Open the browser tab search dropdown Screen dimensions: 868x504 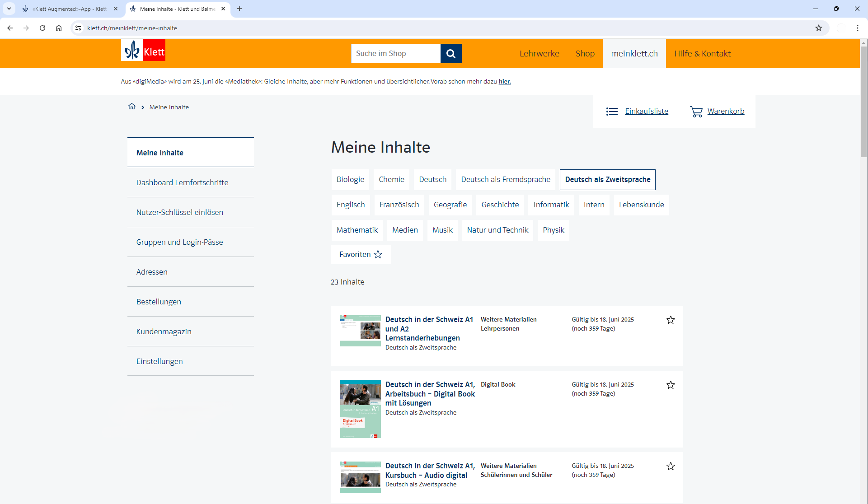[x=9, y=9]
